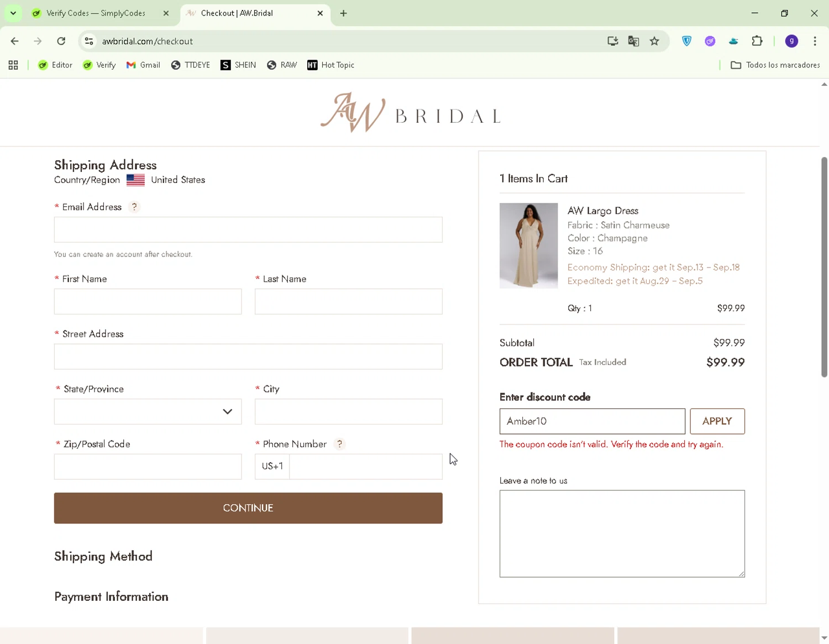
Task: Bookmark this page with the star icon
Action: (x=654, y=41)
